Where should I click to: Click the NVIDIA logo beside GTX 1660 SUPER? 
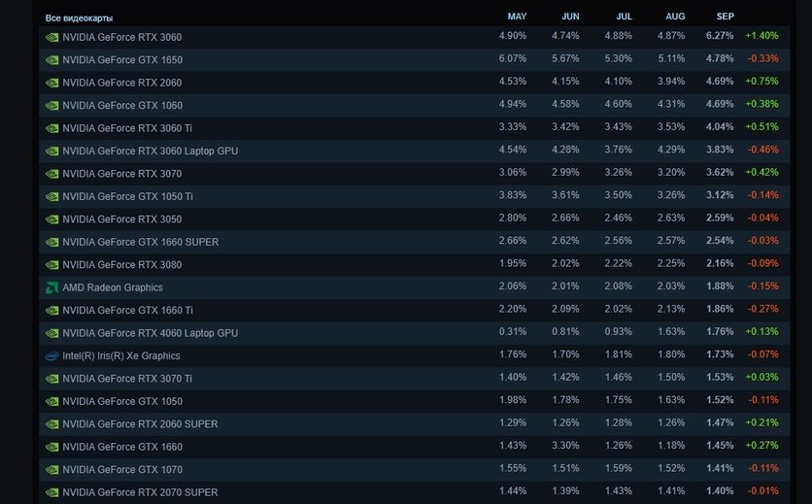51,243
